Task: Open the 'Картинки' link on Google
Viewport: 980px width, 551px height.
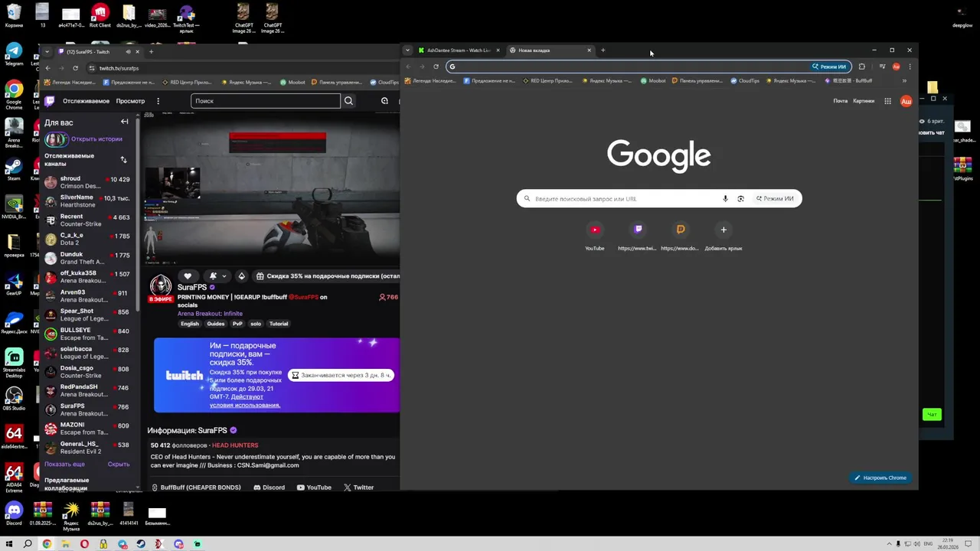Action: click(x=864, y=101)
